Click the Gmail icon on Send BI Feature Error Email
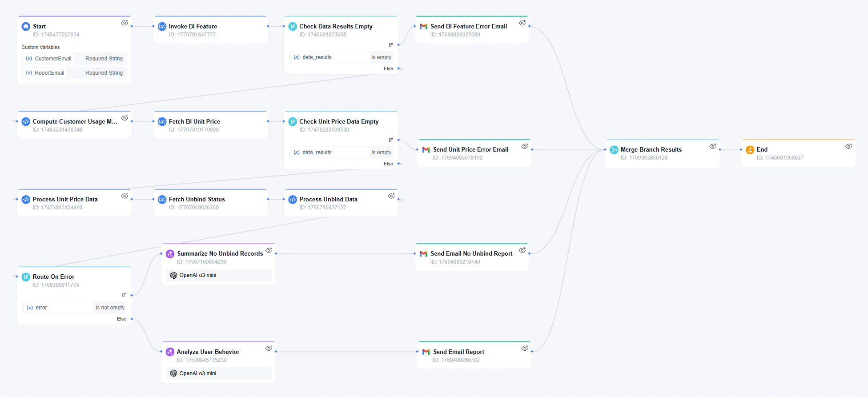The image size is (868, 397). (x=423, y=27)
